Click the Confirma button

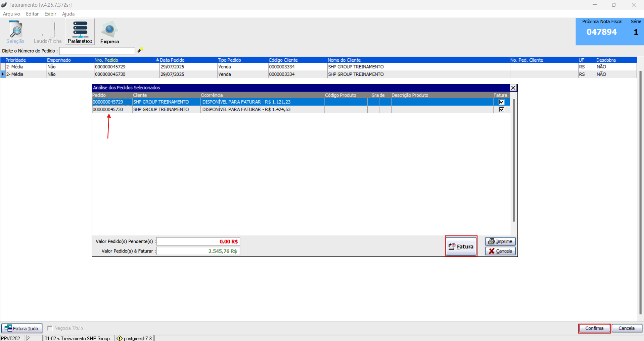click(x=594, y=328)
